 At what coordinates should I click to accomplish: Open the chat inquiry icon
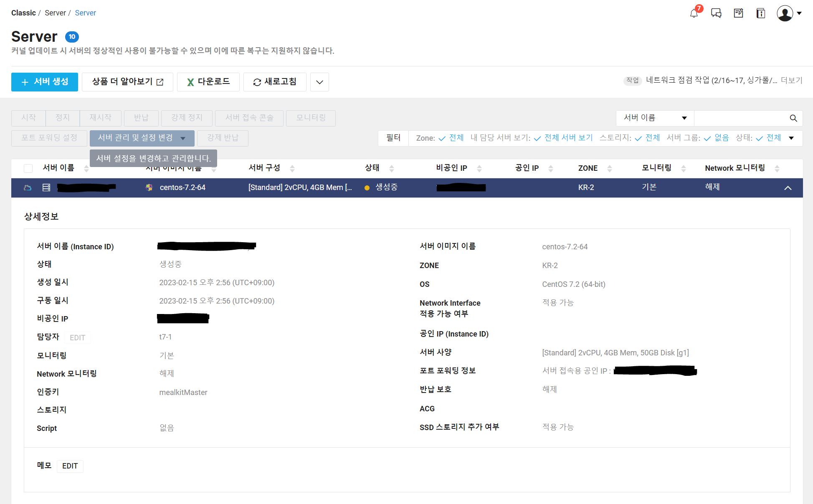pos(716,13)
